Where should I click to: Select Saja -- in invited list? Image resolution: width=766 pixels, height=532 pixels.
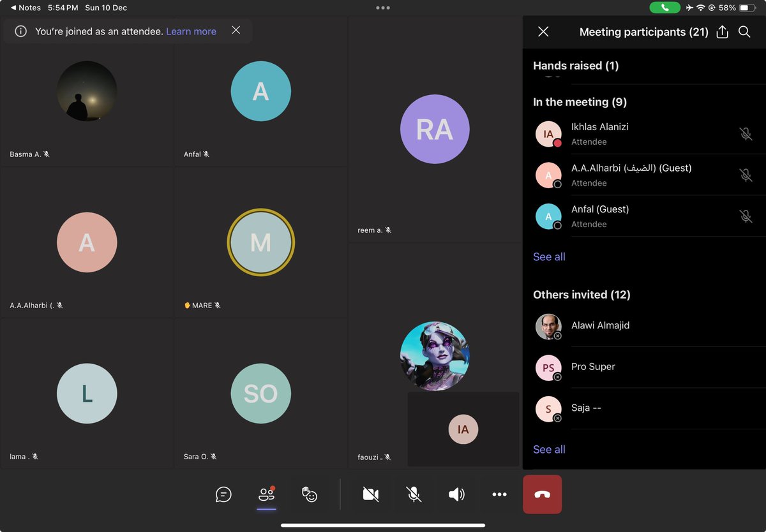tap(644, 408)
